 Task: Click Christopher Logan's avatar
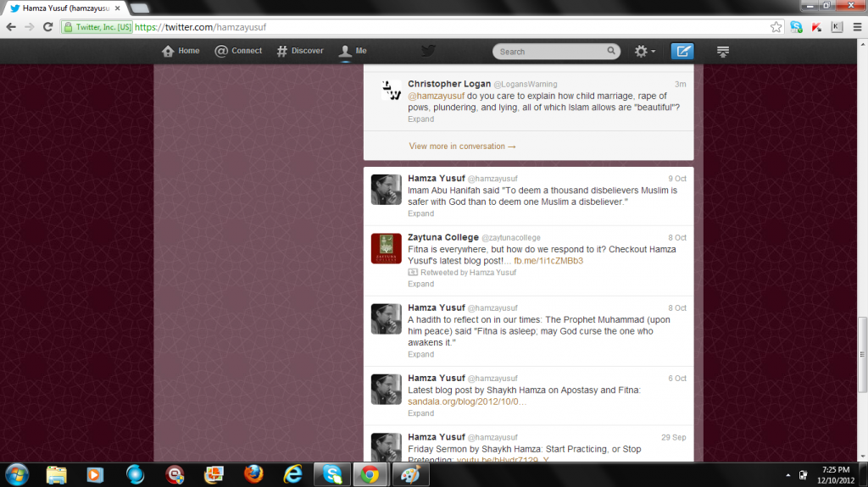[x=392, y=91]
